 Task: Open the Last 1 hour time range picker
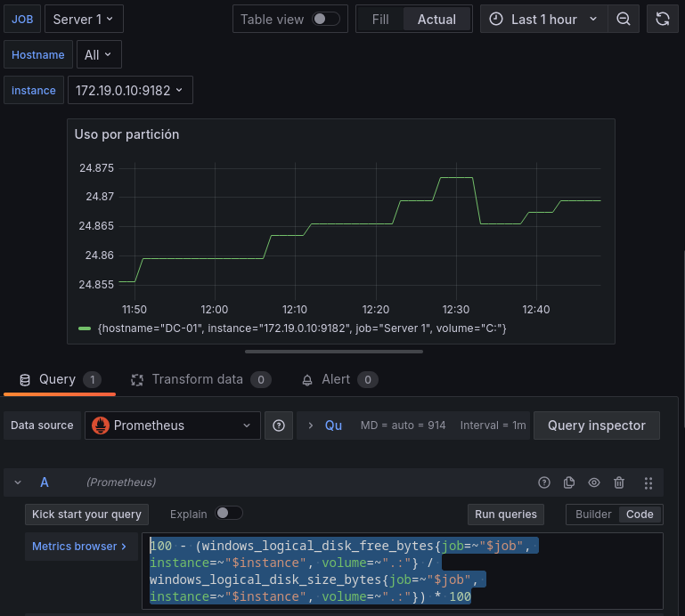[543, 20]
